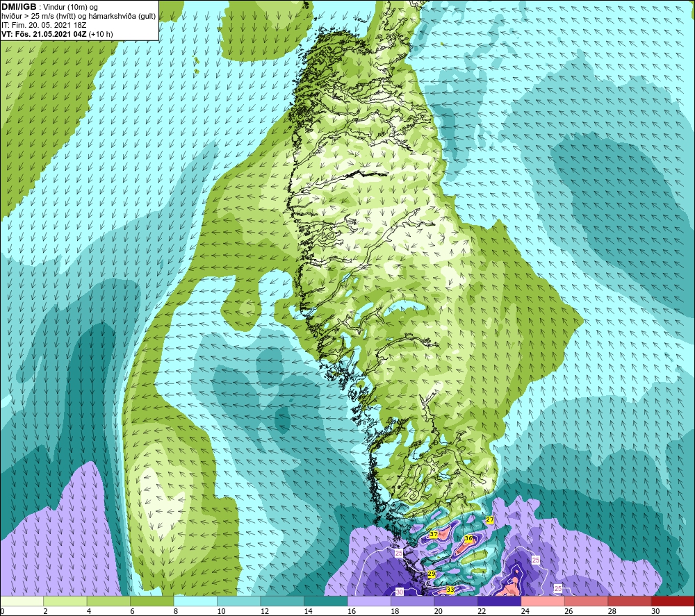This screenshot has height=616, width=695.
Task: Click the legend scale value 14
Action: [308, 611]
